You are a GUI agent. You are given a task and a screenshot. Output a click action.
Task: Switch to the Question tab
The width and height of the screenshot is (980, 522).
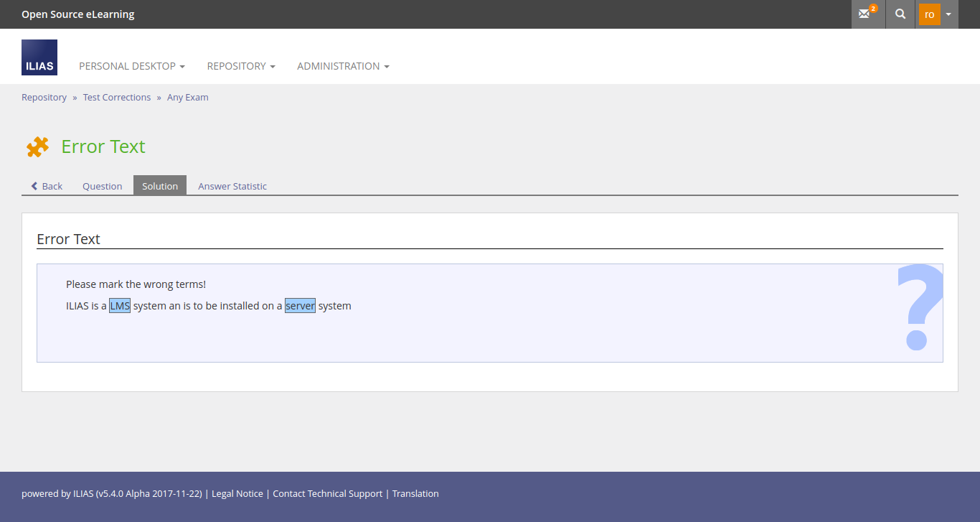point(102,186)
